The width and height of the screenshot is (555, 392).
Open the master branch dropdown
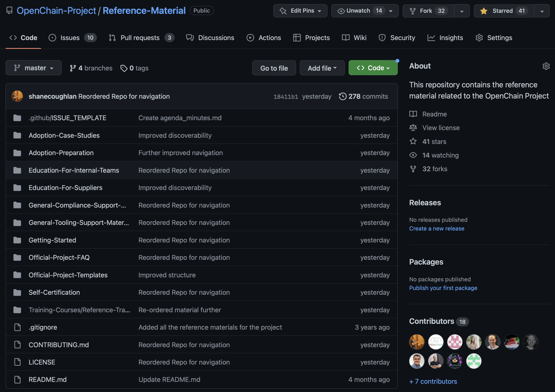click(x=33, y=68)
